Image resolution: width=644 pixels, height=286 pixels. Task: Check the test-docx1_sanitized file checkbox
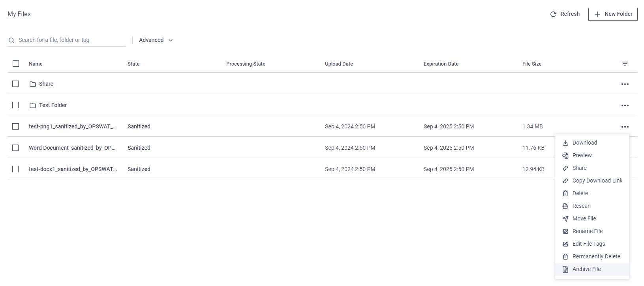click(x=15, y=169)
